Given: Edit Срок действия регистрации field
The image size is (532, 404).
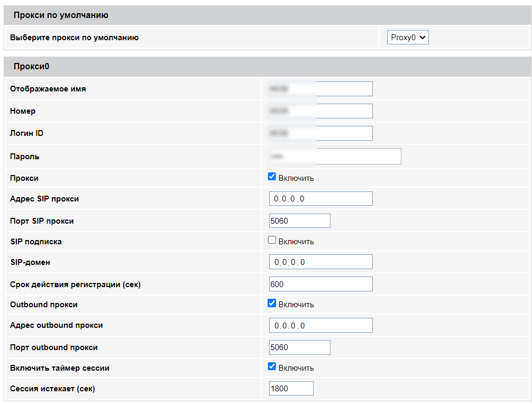Looking at the screenshot, I should 320,284.
